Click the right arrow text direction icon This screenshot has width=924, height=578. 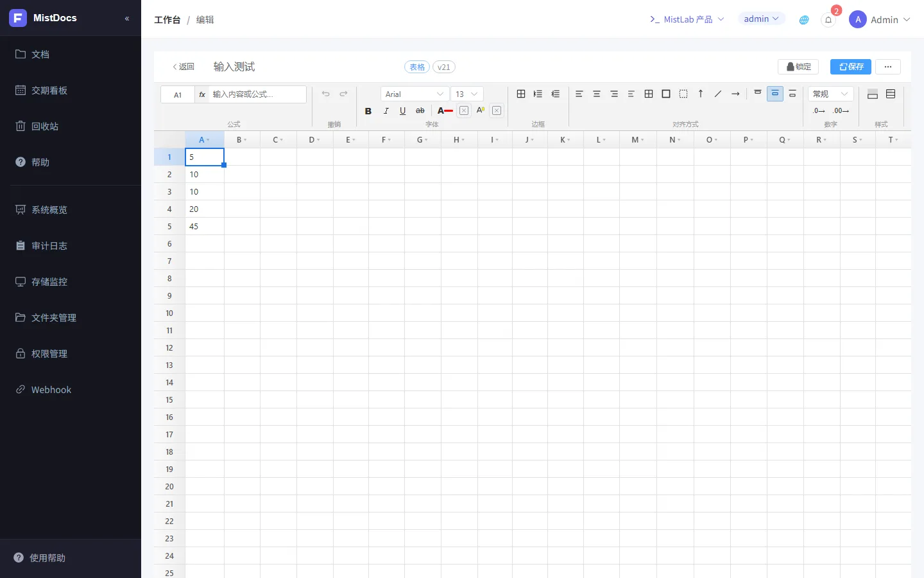[735, 94]
